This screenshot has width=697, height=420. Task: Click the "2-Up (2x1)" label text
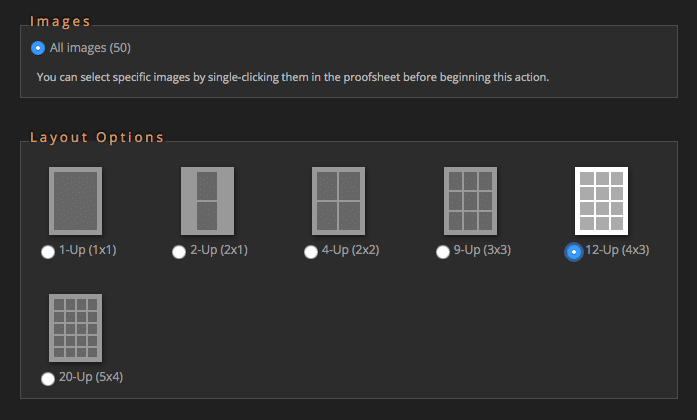pyautogui.click(x=218, y=251)
